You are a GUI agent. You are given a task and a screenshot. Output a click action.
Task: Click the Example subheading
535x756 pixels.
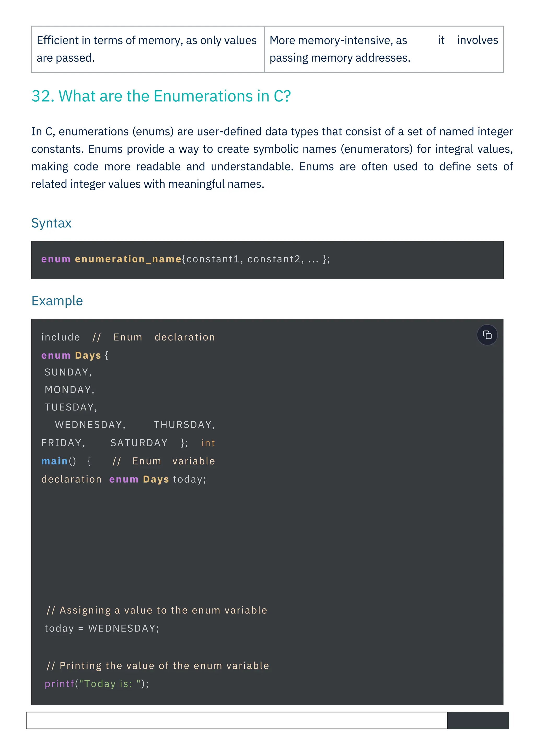pos(57,301)
